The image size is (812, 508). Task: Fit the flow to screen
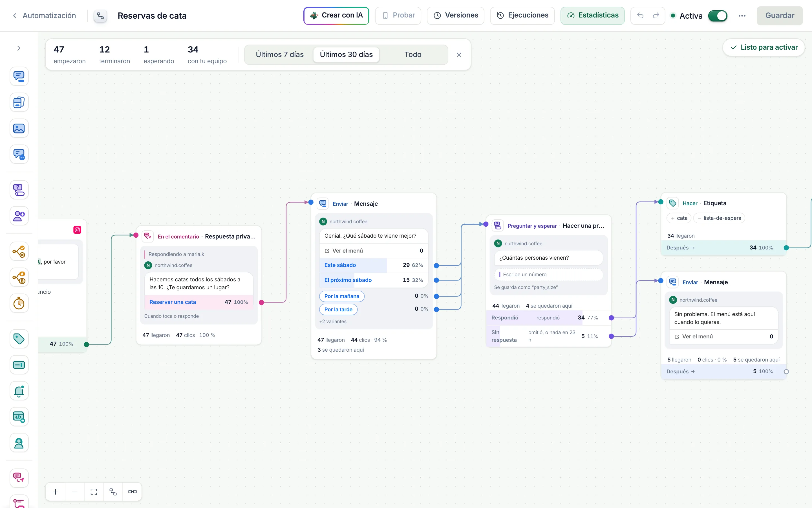click(94, 492)
